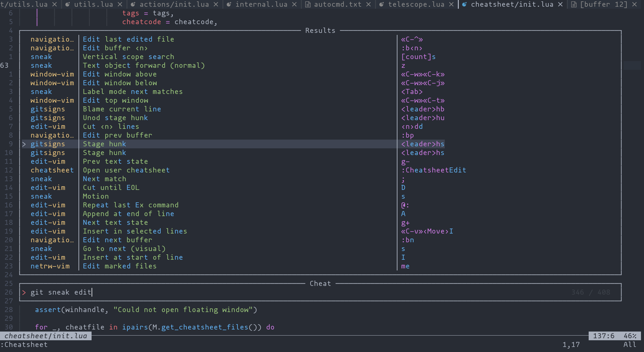Viewport: 644px width, 352px height.
Task: Click the cheatsheet/init.lua statusline filename
Action: [46, 336]
